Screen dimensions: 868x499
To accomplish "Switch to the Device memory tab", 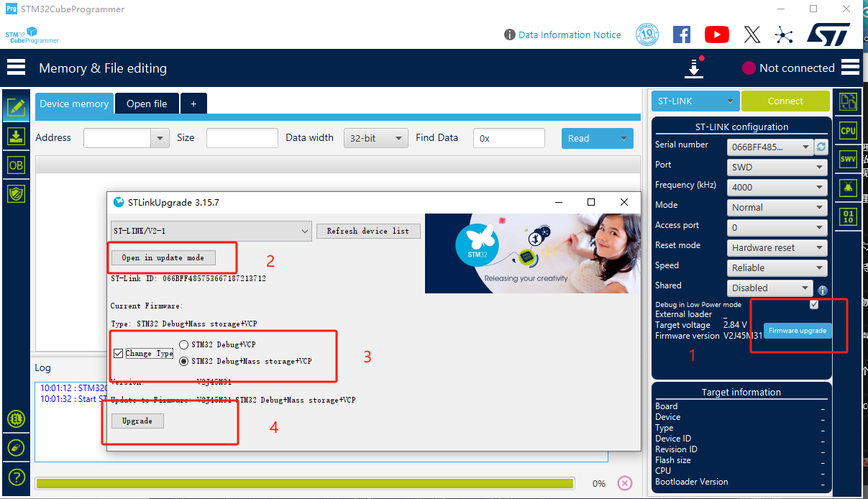I will tap(74, 104).
